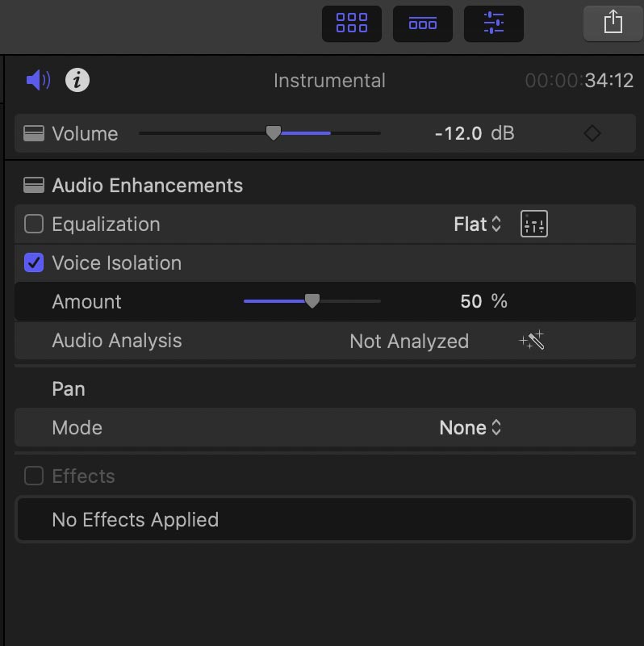Click the Effects label
This screenshot has height=646, width=644.
coord(83,476)
